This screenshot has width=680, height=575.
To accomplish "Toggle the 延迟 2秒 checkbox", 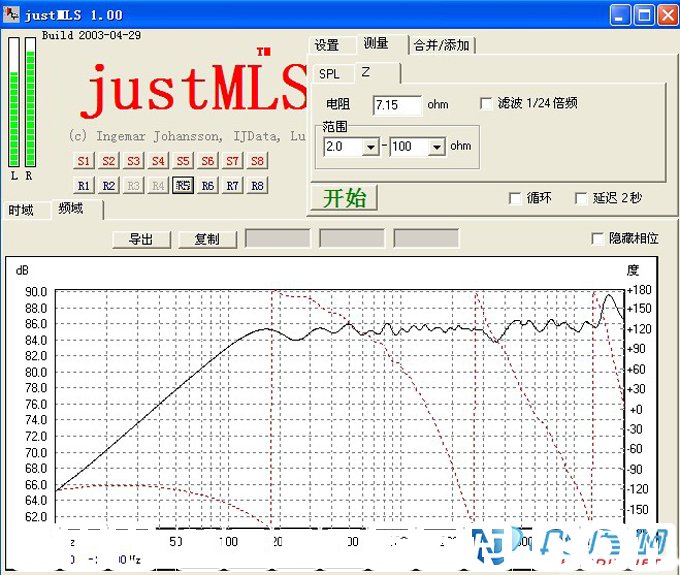I will tap(581, 198).
